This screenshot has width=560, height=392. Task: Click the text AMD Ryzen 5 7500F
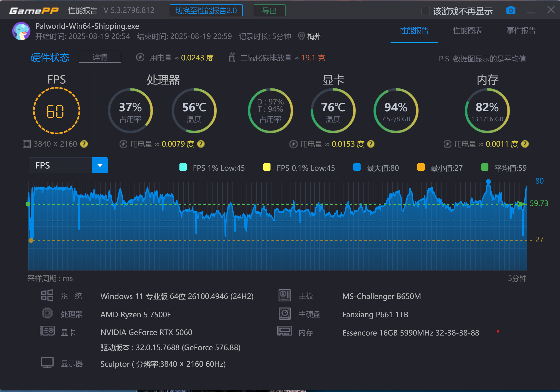[136, 314]
